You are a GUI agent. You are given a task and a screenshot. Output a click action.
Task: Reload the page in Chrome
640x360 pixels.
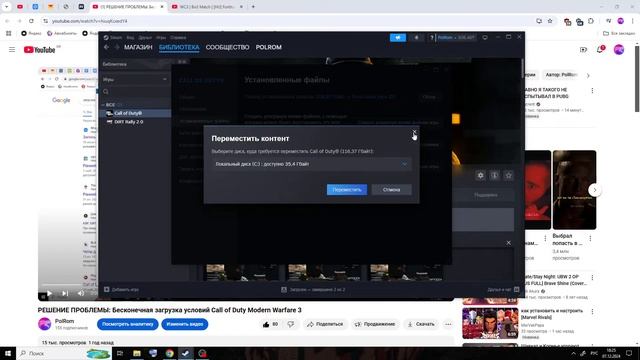tap(31, 21)
